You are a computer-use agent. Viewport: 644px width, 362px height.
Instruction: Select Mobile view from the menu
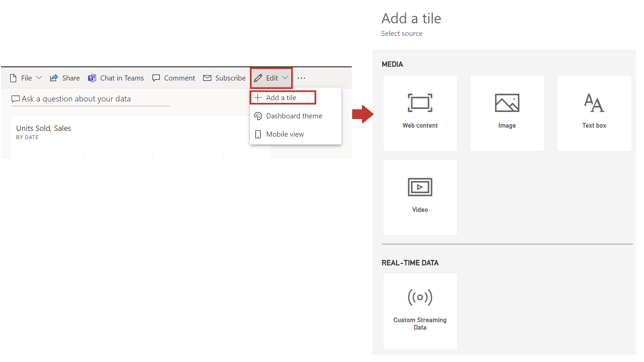(295, 134)
